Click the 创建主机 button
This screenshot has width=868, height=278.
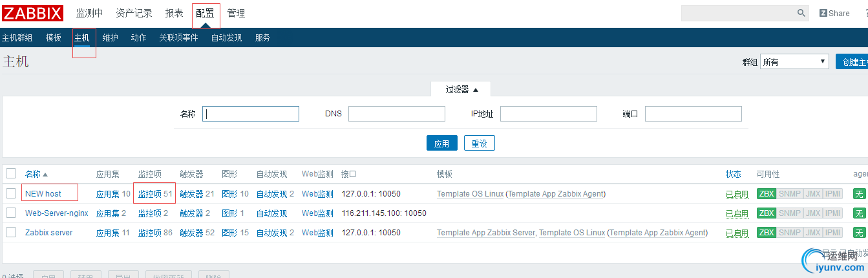(x=852, y=62)
